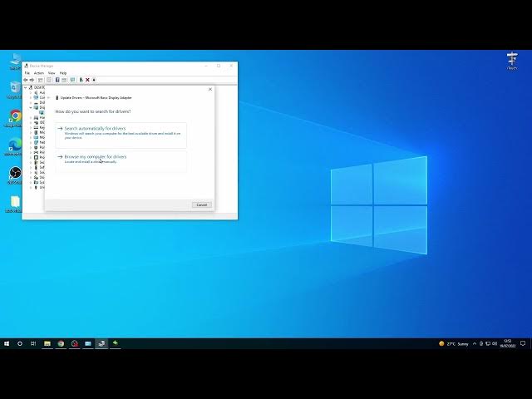Viewport: 532px width, 399px height.
Task: Close the Update Drivers dialog
Action: pyautogui.click(x=209, y=89)
